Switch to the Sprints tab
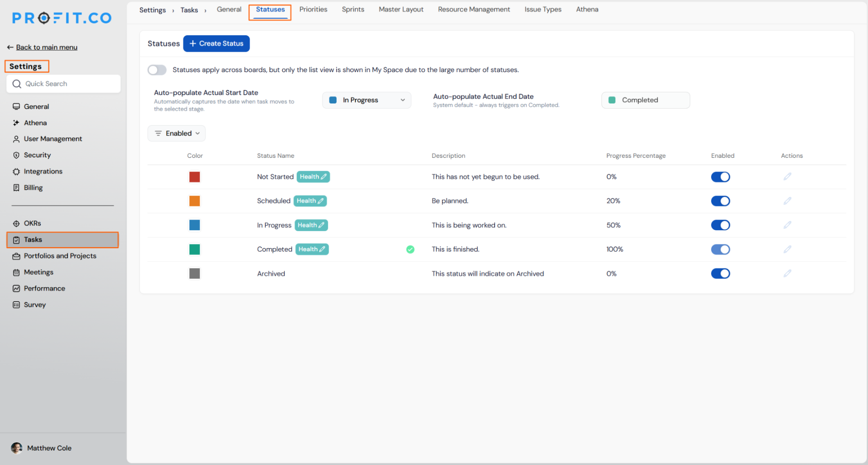This screenshot has height=465, width=868. click(353, 9)
